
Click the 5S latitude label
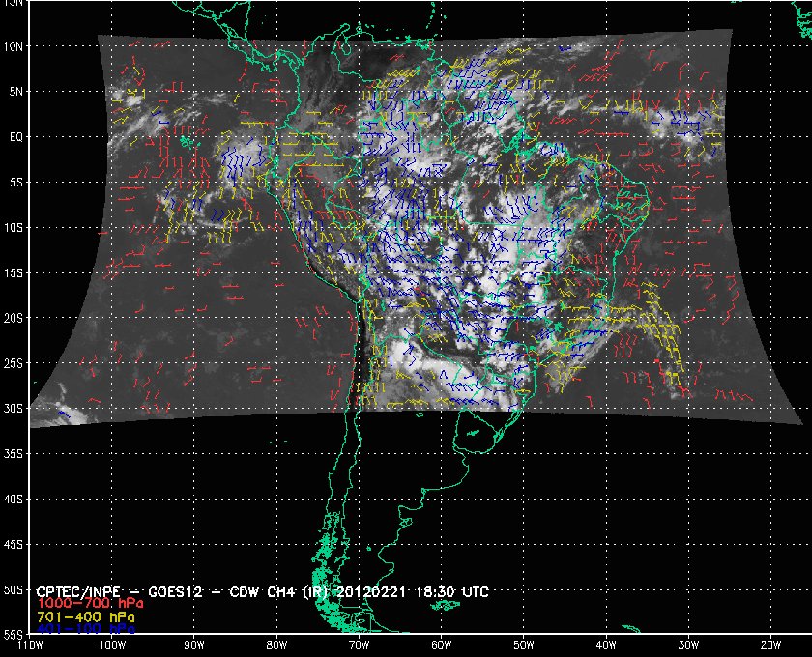coord(16,183)
